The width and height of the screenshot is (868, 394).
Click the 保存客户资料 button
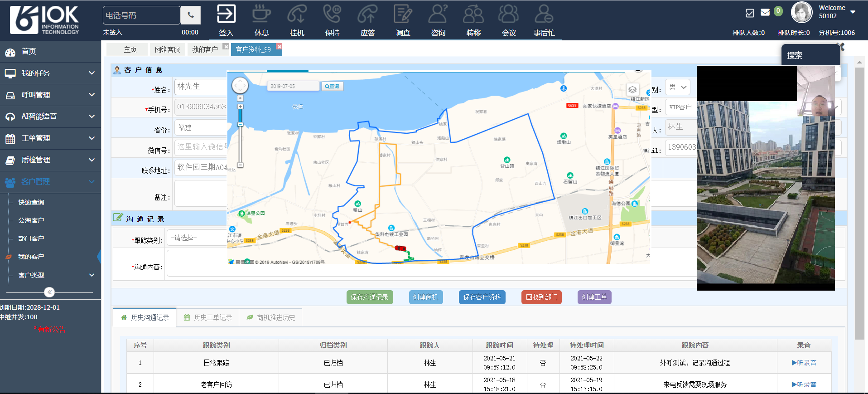[482, 297]
